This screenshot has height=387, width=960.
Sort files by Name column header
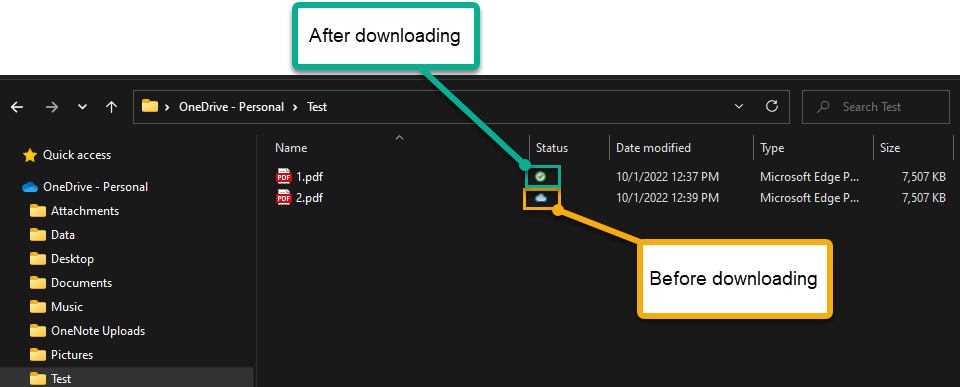pyautogui.click(x=291, y=148)
